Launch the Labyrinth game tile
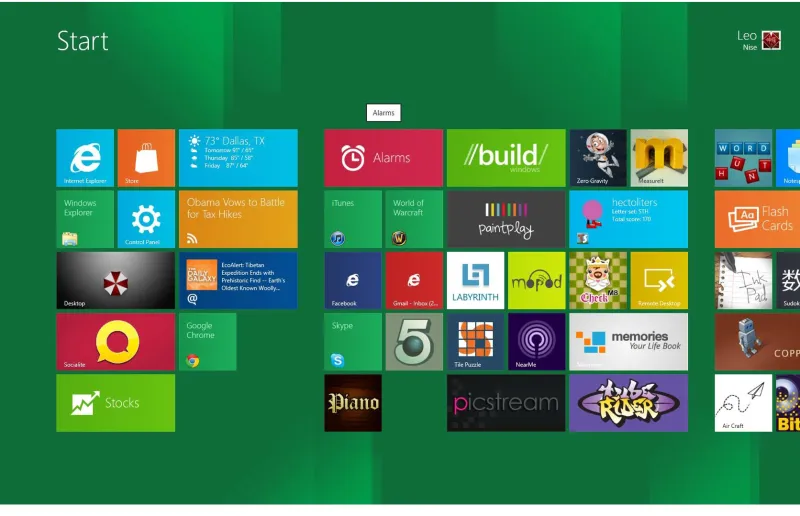 click(475, 280)
